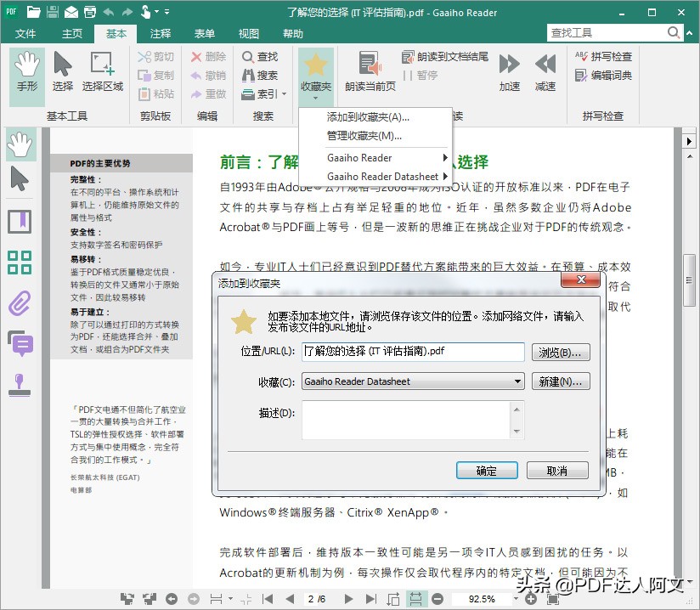
Task: Click 拼写检查 spell check button
Action: click(603, 57)
